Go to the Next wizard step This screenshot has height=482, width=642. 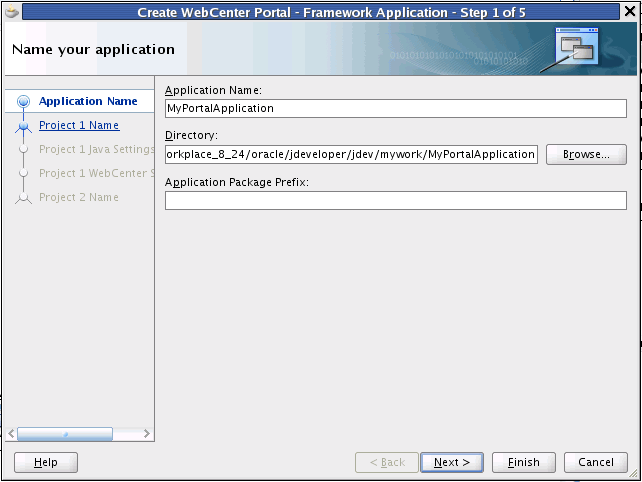pyautogui.click(x=452, y=462)
